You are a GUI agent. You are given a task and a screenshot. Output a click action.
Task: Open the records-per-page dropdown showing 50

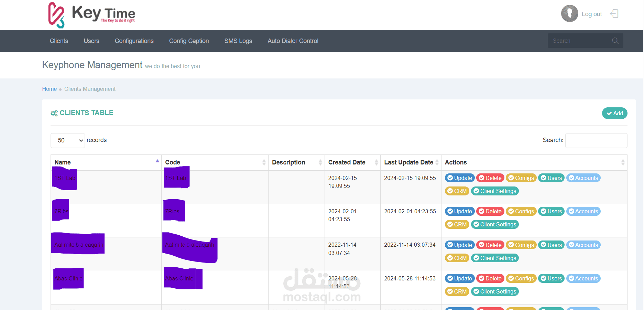point(68,140)
